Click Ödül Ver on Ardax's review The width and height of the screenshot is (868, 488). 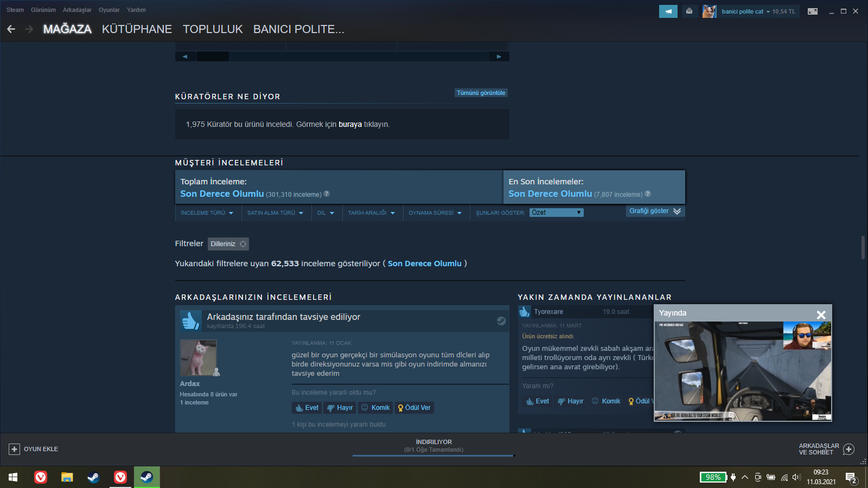click(414, 408)
